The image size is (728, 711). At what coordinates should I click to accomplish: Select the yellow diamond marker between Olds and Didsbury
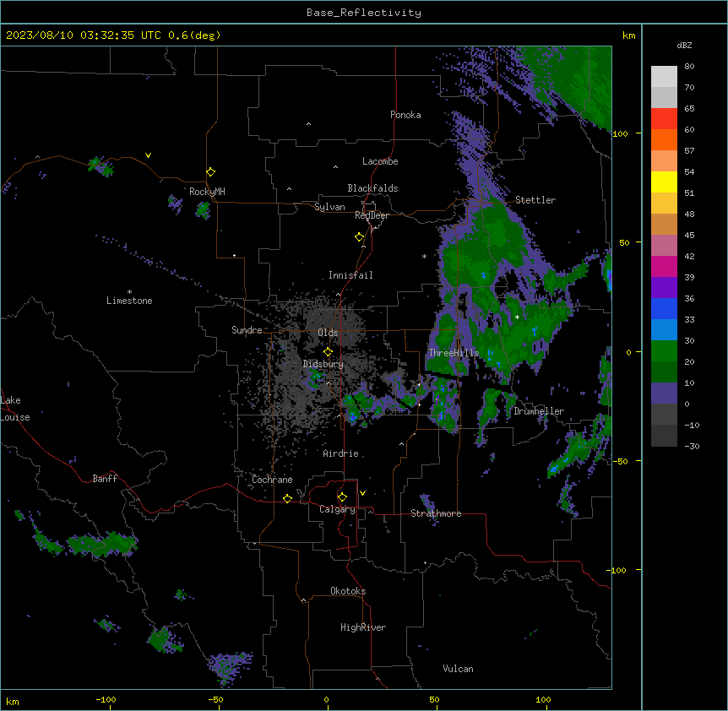[x=328, y=352]
